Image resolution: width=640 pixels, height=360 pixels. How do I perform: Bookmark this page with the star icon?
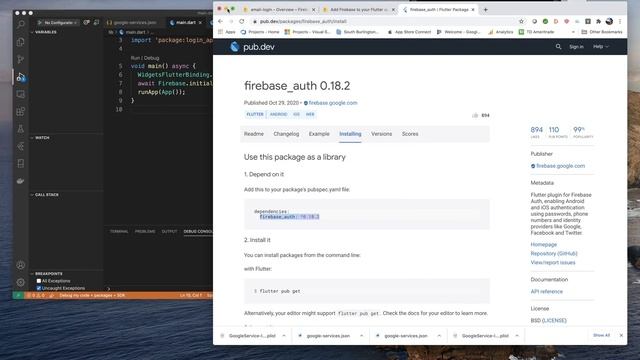coord(521,21)
